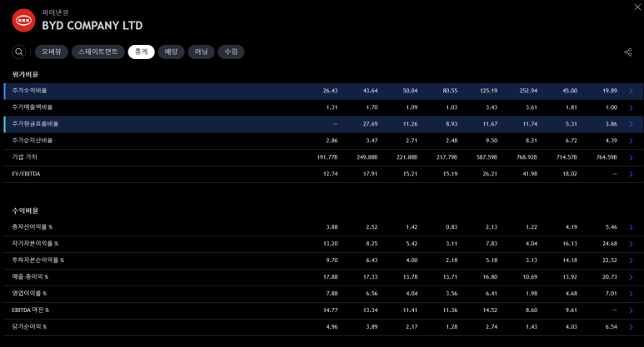Expand the 총자산이익률 % row arrow
Image resolution: width=644 pixels, height=347 pixels.
pyautogui.click(x=632, y=227)
